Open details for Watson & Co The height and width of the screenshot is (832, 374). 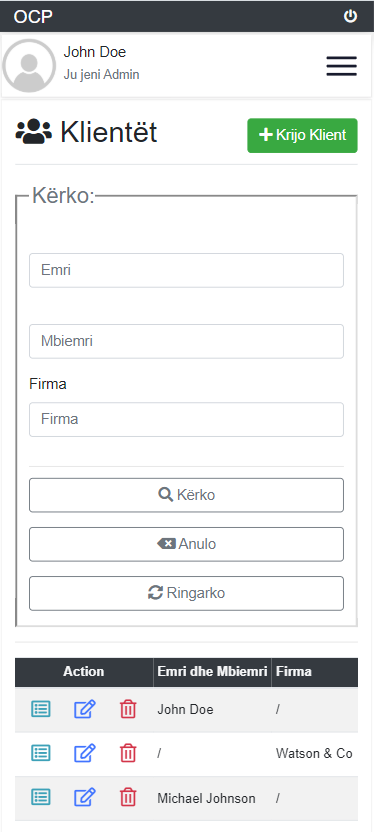[41, 753]
